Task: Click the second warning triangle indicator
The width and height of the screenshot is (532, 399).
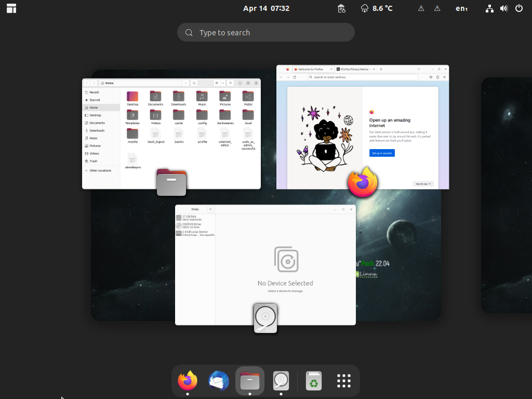Action: [437, 8]
